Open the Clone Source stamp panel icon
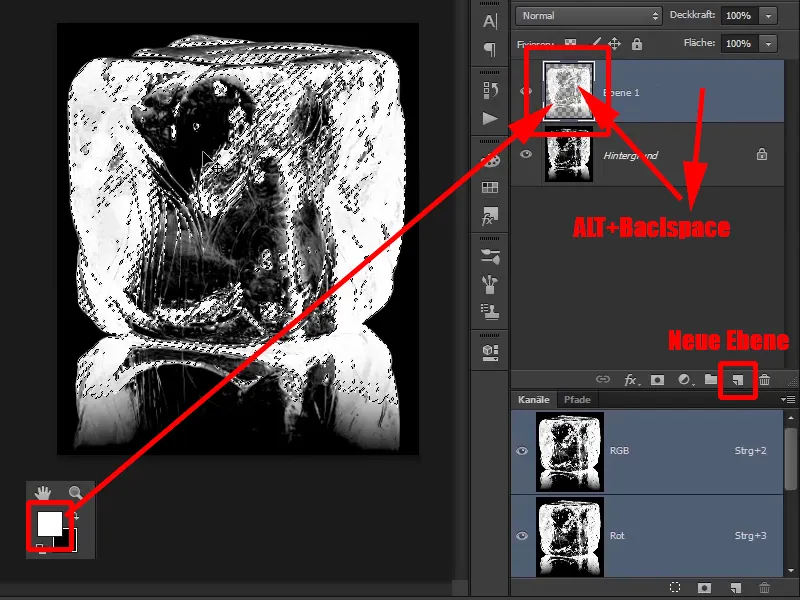Screen dimensions: 800x600 click(490, 311)
